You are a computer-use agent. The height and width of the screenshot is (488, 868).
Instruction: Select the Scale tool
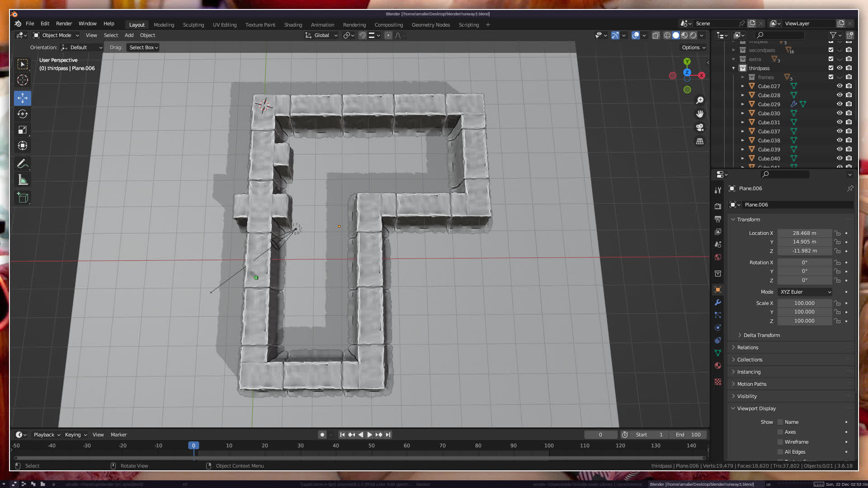click(x=23, y=130)
